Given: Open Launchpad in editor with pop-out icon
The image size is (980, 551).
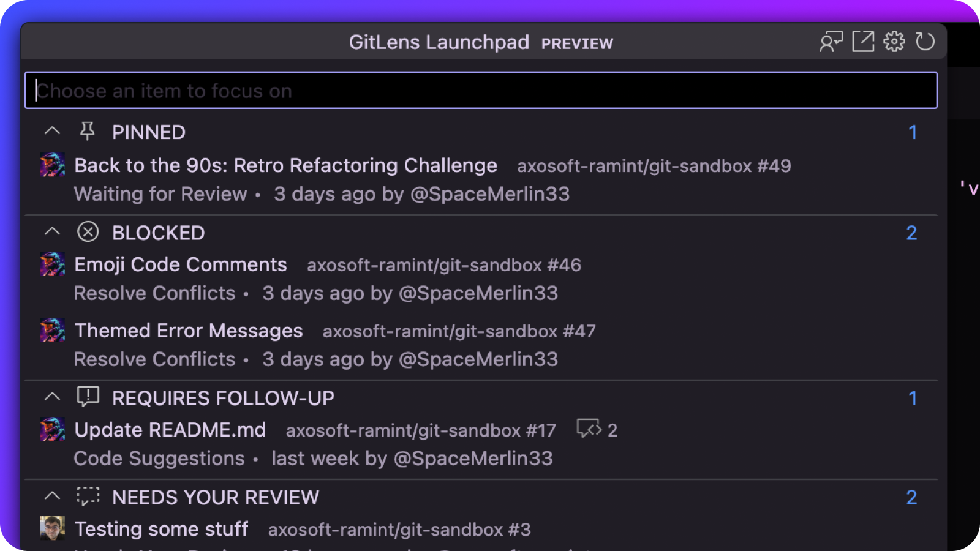Looking at the screenshot, I should click(863, 42).
